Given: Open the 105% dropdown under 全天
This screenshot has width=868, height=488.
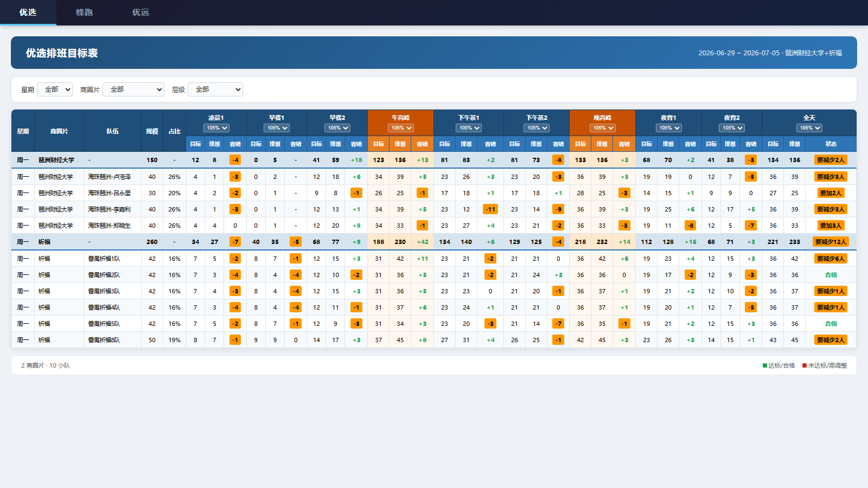Looking at the screenshot, I should (809, 128).
